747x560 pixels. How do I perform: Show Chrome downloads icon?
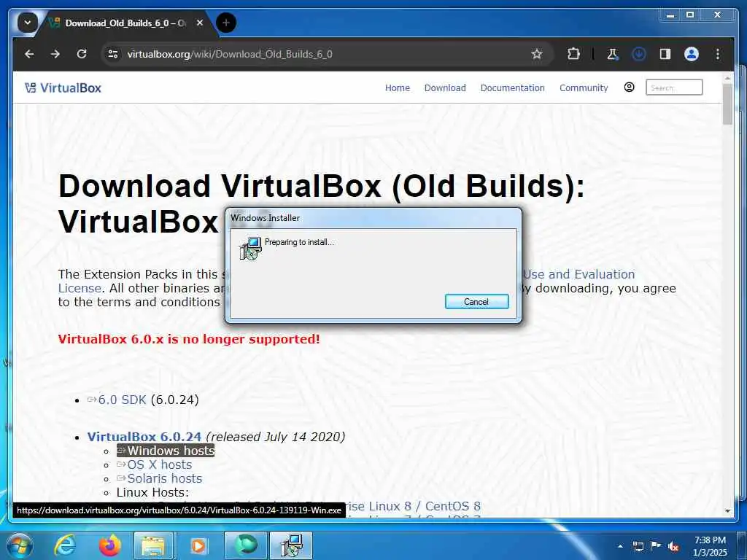[639, 54]
